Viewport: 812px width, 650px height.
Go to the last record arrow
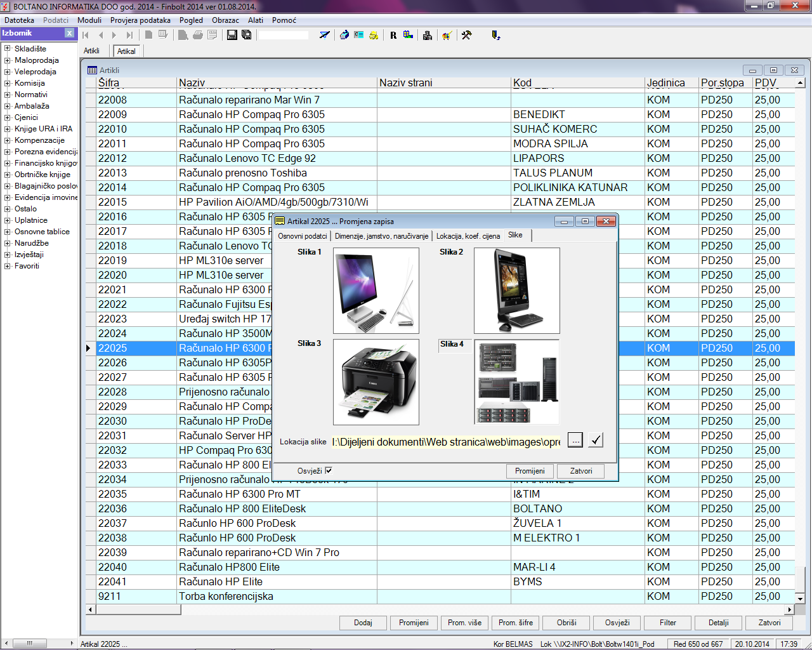(x=129, y=36)
